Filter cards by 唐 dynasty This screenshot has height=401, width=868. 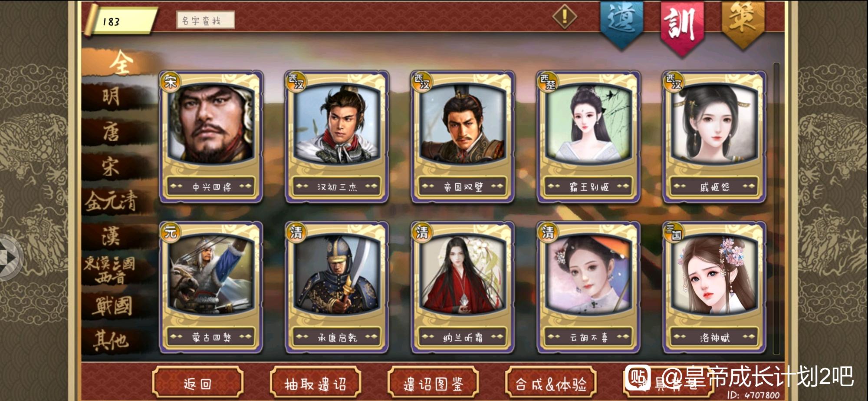tap(111, 132)
